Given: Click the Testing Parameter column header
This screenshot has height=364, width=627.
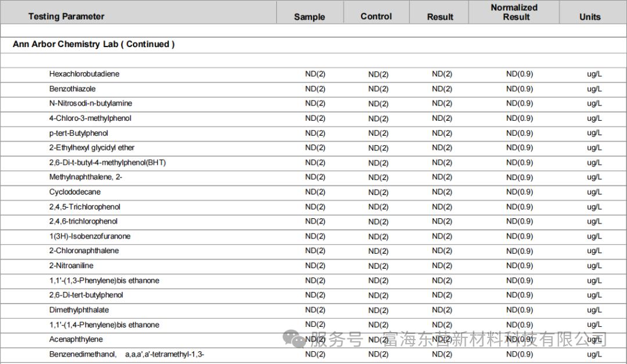Looking at the screenshot, I should click(x=66, y=16).
